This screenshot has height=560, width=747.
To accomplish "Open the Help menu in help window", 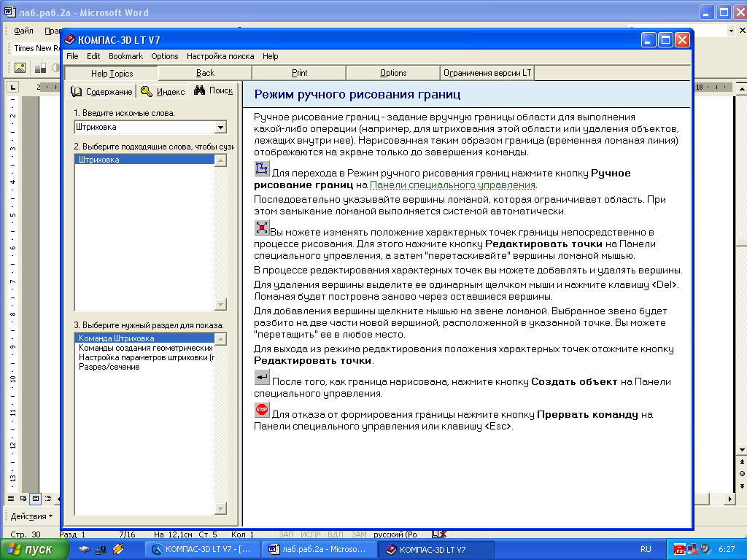I will point(270,56).
